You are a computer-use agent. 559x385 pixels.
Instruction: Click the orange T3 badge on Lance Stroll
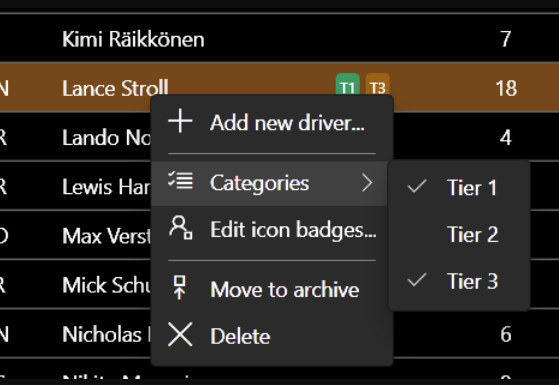[x=378, y=84]
